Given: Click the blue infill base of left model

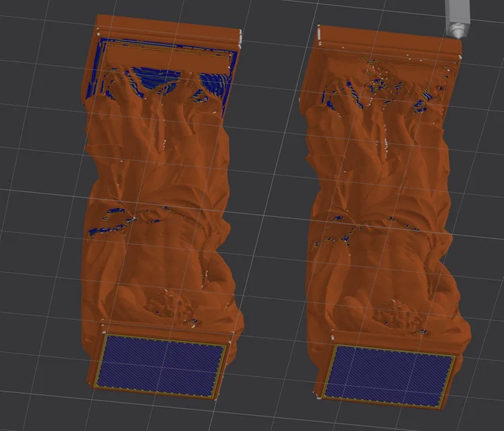Looking at the screenshot, I should click(162, 365).
